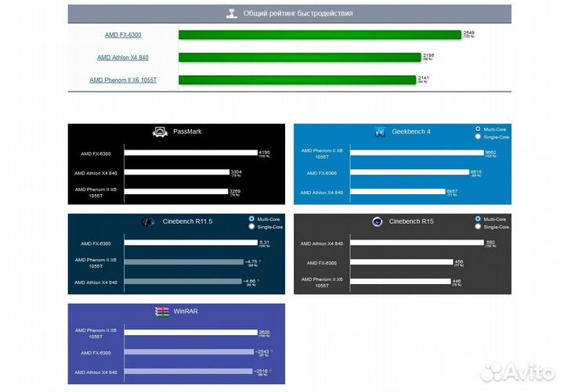The image size is (564, 392).
Task: Click the PassMark logo icon
Action: click(158, 131)
